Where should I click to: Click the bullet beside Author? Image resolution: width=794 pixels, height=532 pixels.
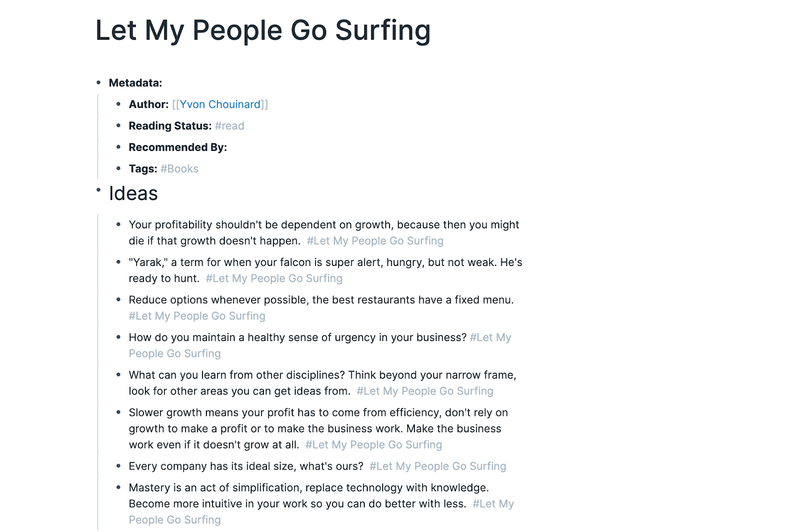pyautogui.click(x=119, y=104)
